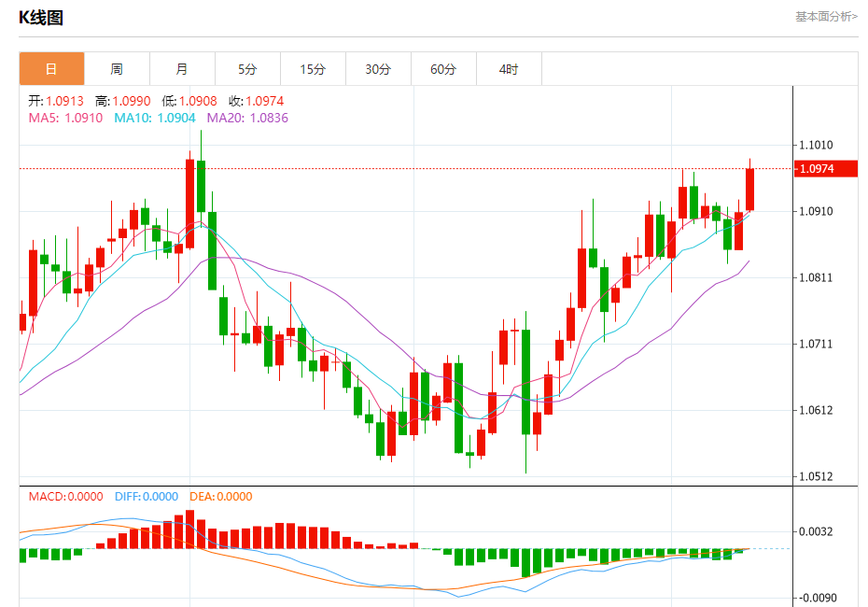Image resolution: width=868 pixels, height=607 pixels.
Task: Click the 1.0711 price axis label
Action: (816, 344)
